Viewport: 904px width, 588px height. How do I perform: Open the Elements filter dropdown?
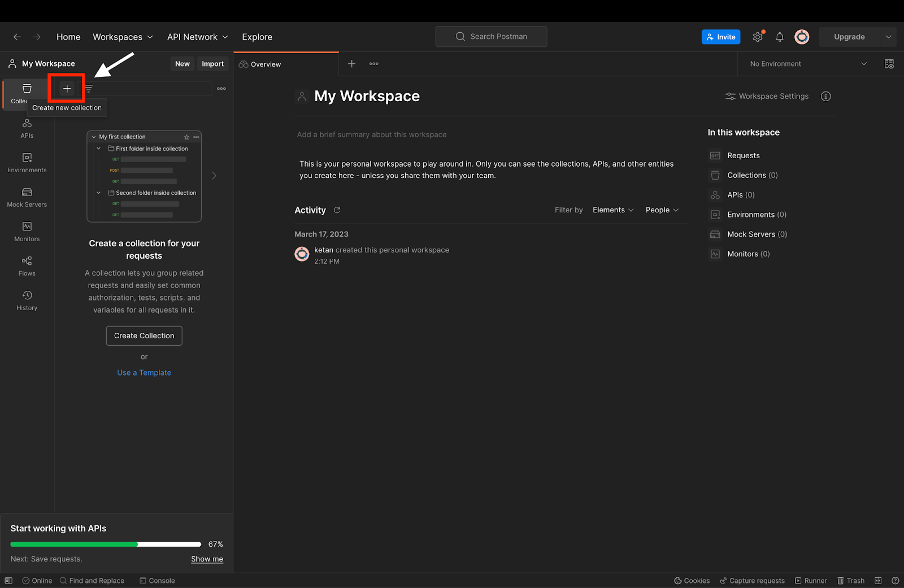click(x=613, y=210)
